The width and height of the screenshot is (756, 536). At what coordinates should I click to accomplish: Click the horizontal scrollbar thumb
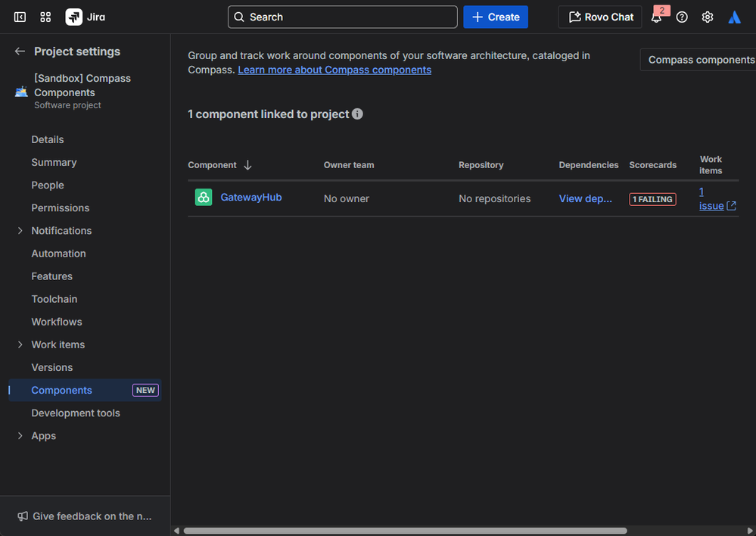pos(405,531)
